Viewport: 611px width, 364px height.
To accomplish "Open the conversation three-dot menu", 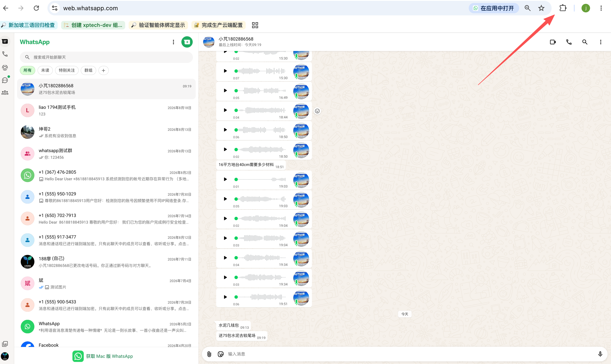I will tap(601, 42).
